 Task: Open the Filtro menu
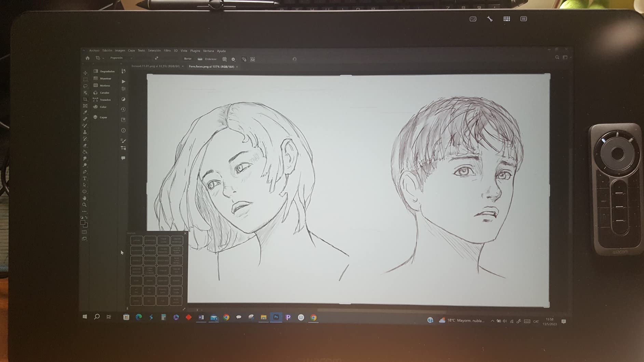[x=167, y=51]
